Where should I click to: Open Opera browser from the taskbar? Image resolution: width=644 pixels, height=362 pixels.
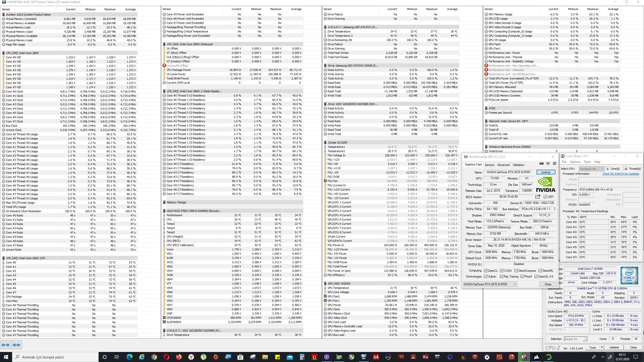[x=166, y=357]
